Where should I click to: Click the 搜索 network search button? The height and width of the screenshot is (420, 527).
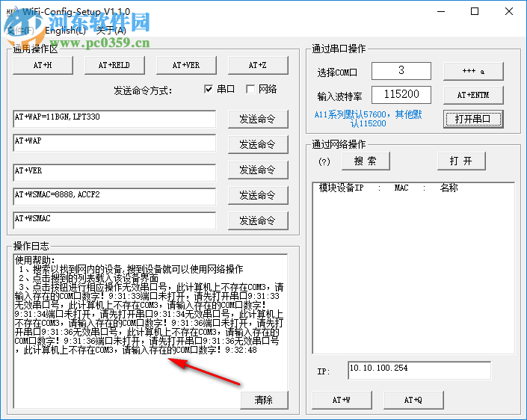pos(366,161)
